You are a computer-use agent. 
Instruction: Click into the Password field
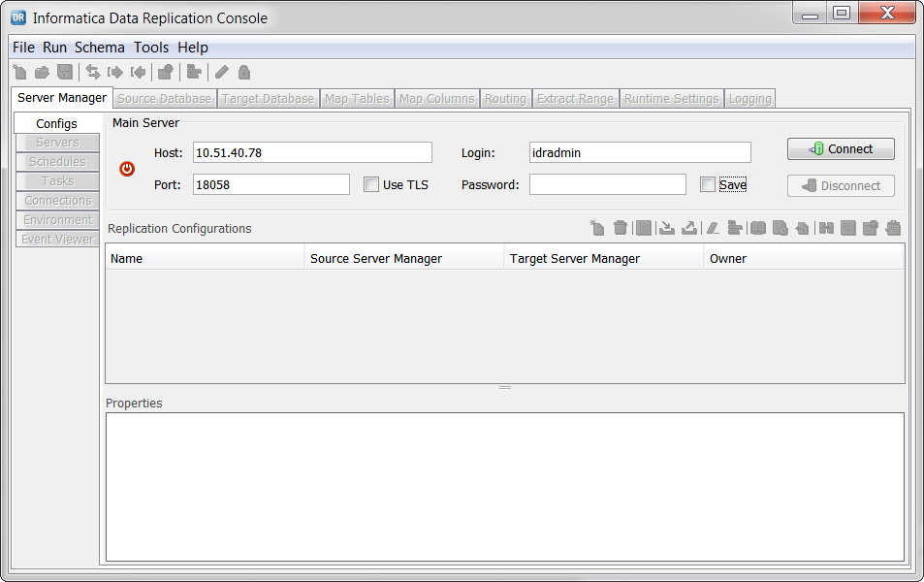tap(607, 184)
